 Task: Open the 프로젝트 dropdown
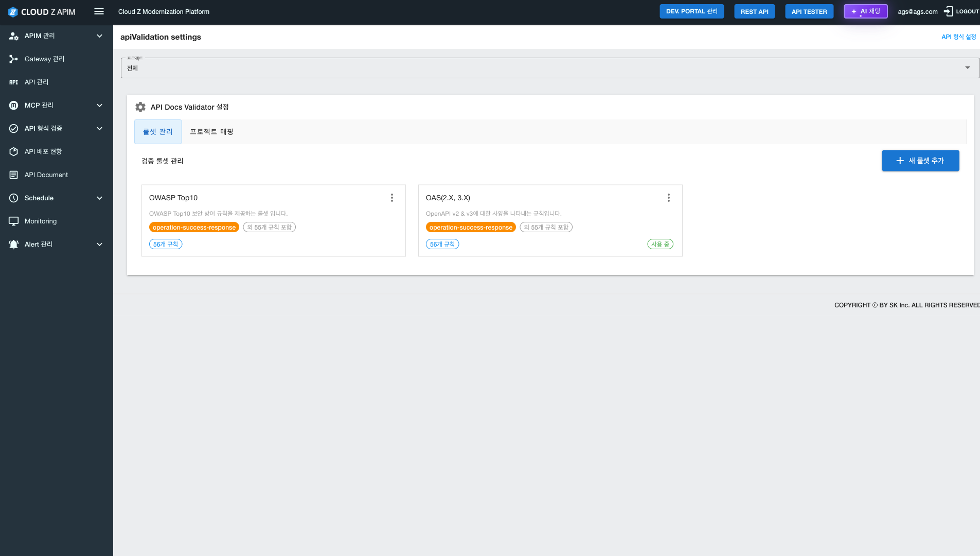(x=549, y=68)
